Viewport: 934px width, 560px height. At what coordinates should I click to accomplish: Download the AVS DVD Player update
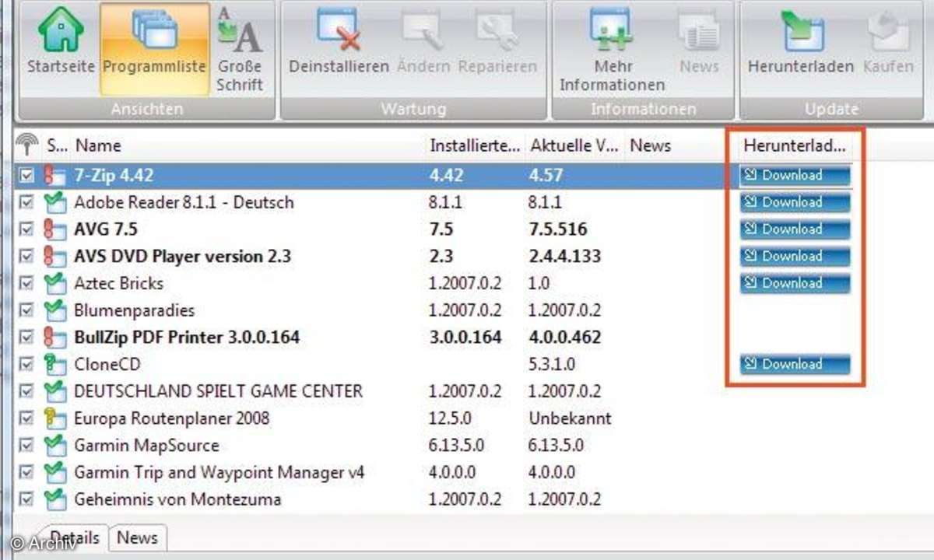tap(795, 256)
